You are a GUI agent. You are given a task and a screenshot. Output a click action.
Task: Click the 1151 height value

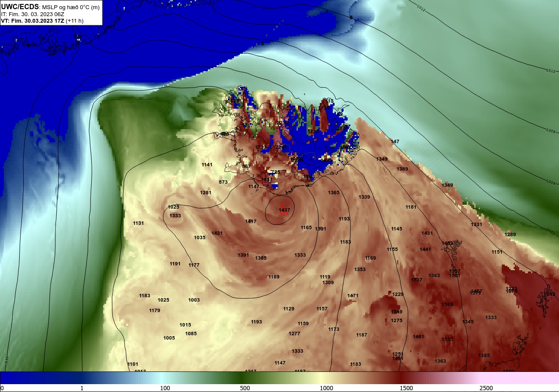[x=497, y=252]
